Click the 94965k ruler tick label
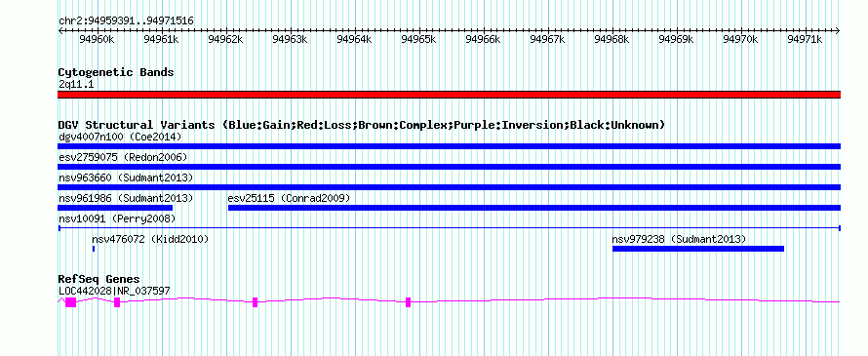868x356 pixels. pyautogui.click(x=418, y=39)
